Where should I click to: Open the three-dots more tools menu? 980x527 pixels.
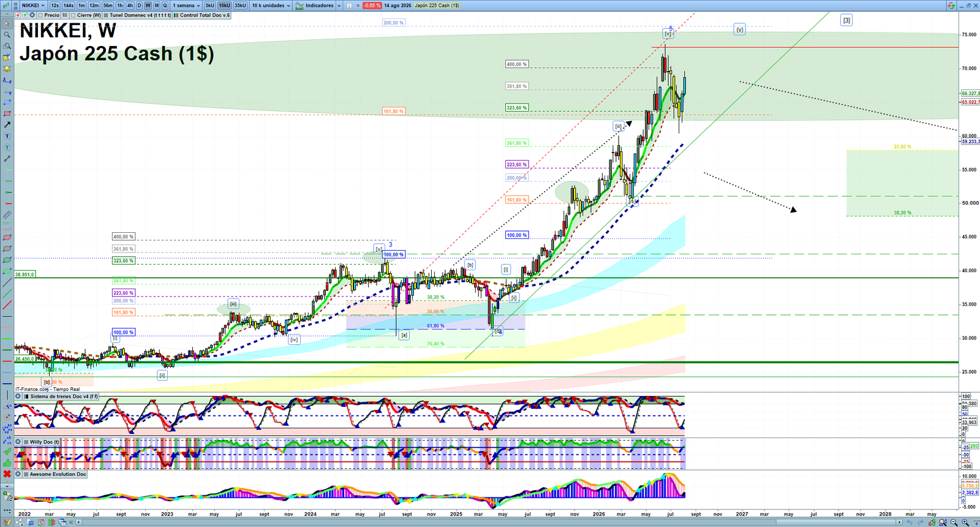(6, 510)
